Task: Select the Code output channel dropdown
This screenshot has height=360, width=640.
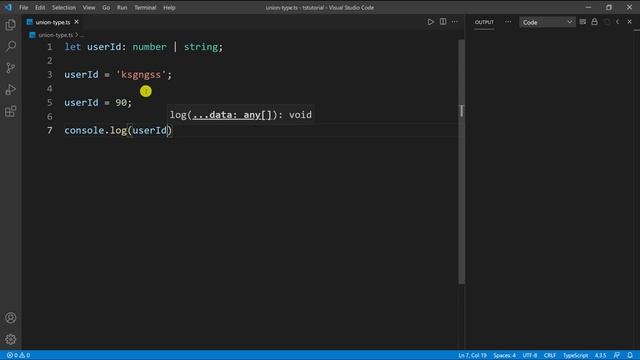Action: tap(547, 22)
